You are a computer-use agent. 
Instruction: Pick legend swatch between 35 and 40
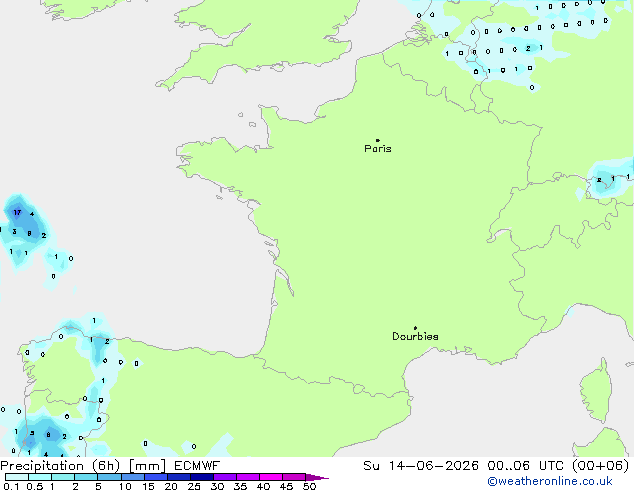tap(248, 477)
